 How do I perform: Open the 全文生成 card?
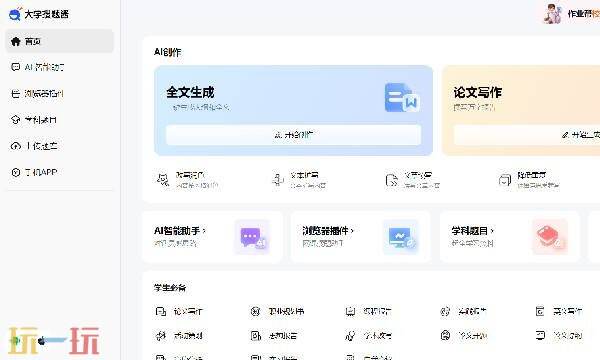tap(293, 111)
